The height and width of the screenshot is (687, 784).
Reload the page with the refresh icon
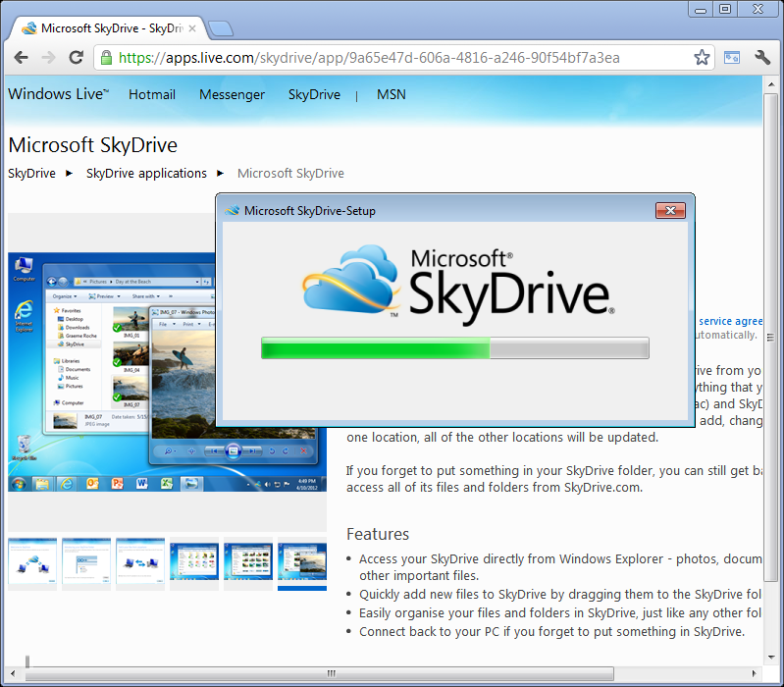coord(76,58)
